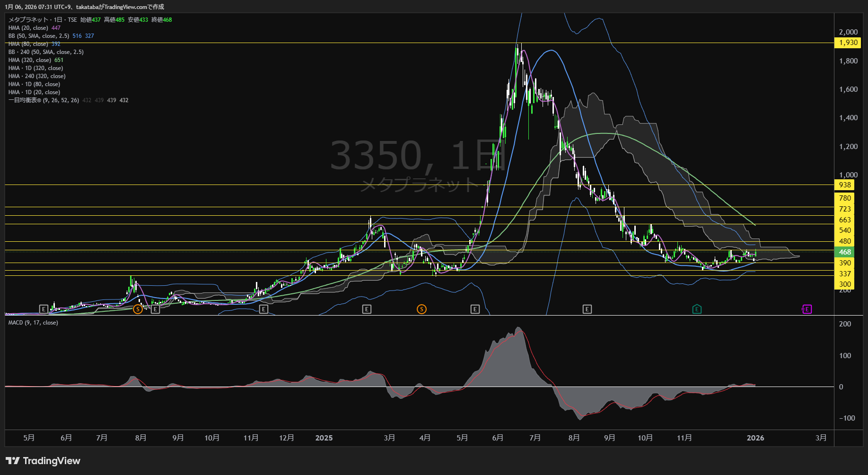868x475 pixels.
Task: Click the orange S marker near August 2024
Action: 138,309
